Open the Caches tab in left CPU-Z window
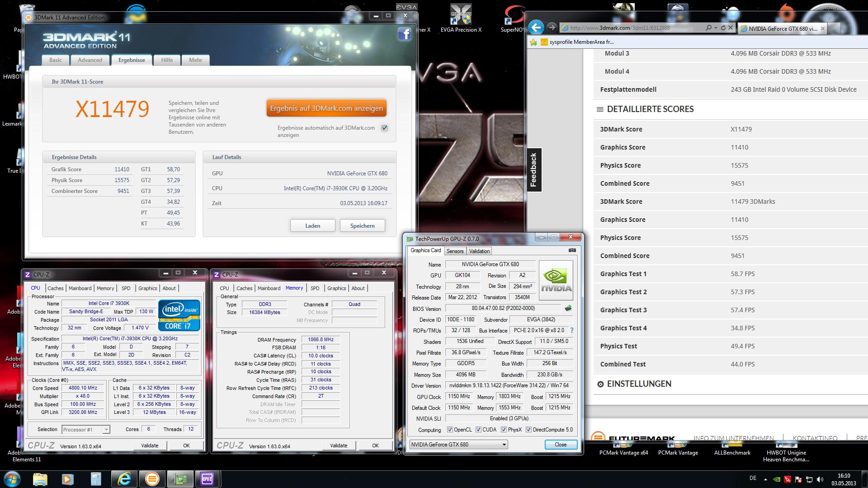The width and height of the screenshot is (868, 488). pos(56,288)
